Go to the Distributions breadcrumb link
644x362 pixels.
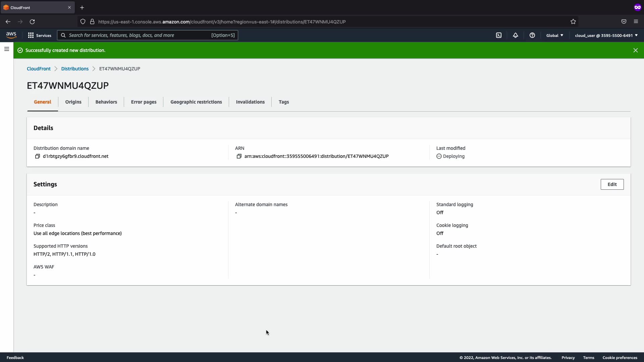(75, 69)
